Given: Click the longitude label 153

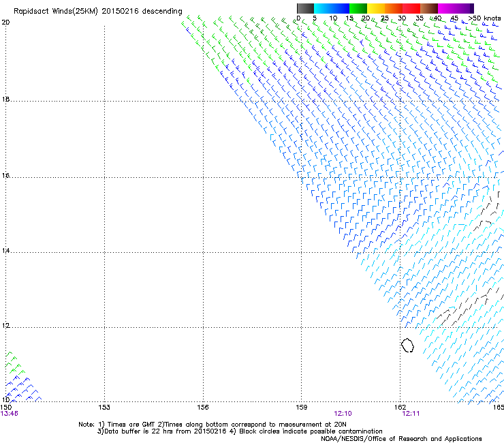Looking at the screenshot, I should pyautogui.click(x=104, y=408).
